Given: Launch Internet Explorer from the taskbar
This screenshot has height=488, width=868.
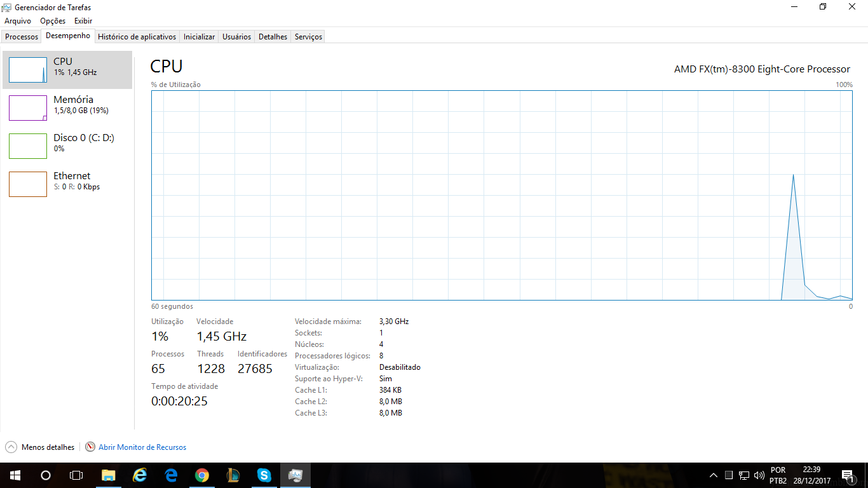Looking at the screenshot, I should (140, 475).
